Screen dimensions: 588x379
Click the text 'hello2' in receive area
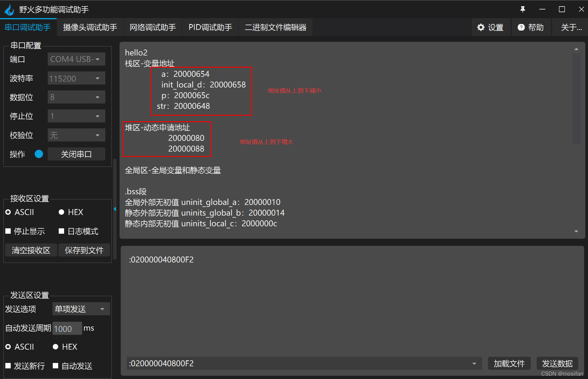point(136,52)
